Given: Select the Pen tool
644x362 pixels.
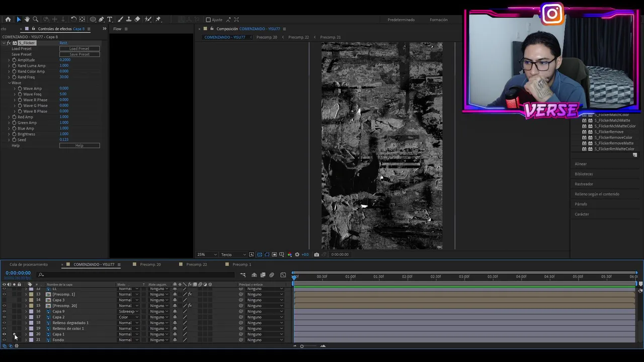Looking at the screenshot, I should (x=101, y=20).
